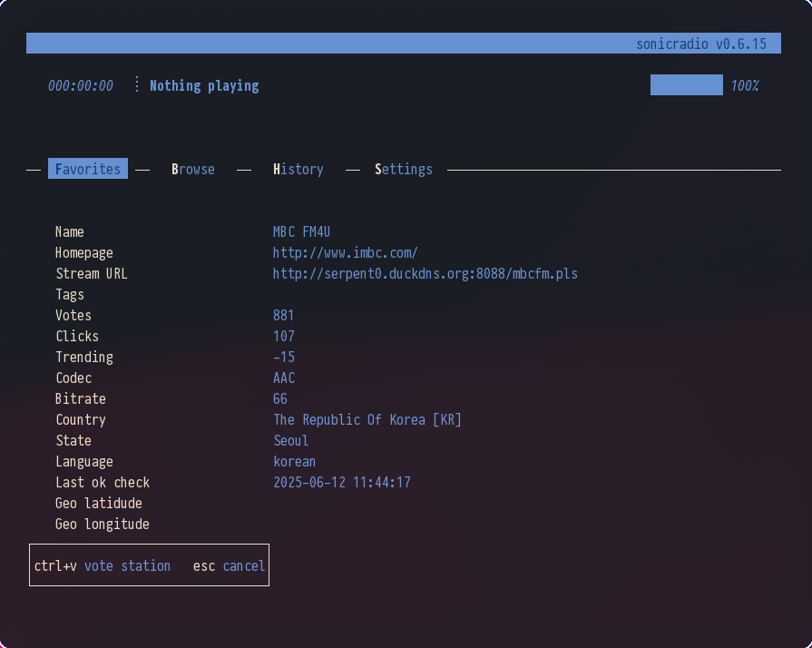This screenshot has width=812, height=648.
Task: Click the Codec value AAC
Action: pos(284,378)
